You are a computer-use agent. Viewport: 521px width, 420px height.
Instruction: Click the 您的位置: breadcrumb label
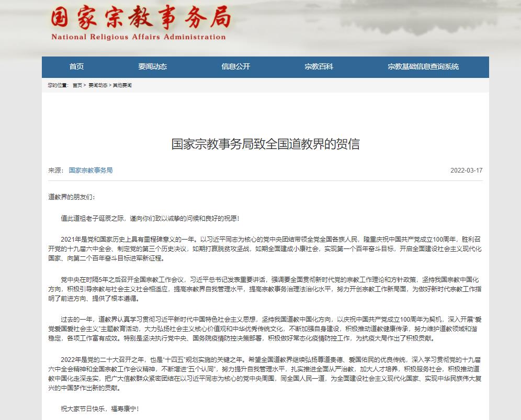[x=58, y=85]
